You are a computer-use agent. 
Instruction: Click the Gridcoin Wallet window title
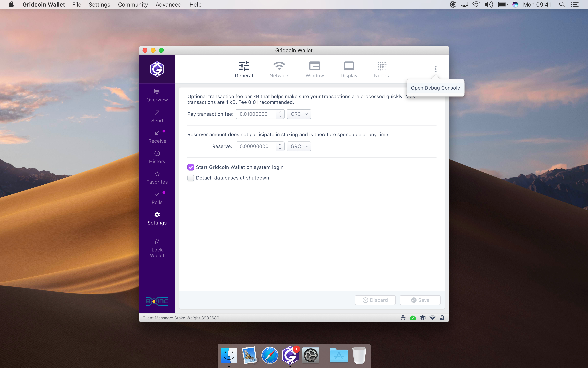[x=294, y=50]
